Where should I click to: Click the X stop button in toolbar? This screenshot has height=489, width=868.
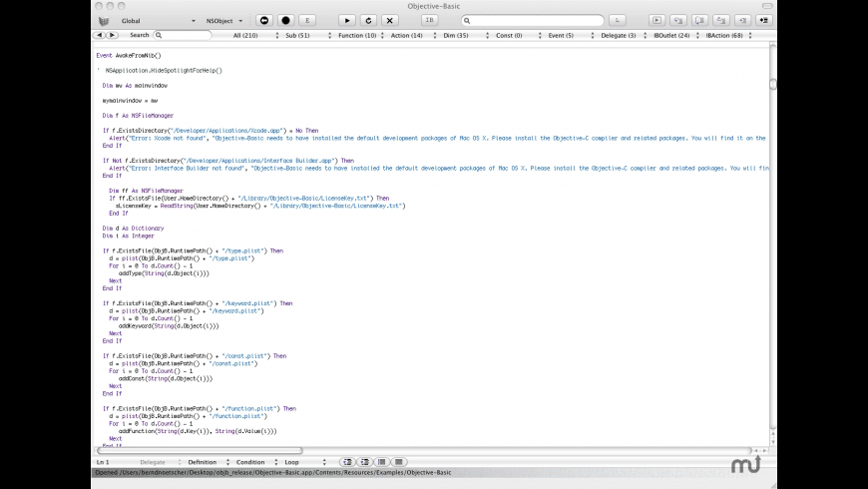click(x=390, y=20)
